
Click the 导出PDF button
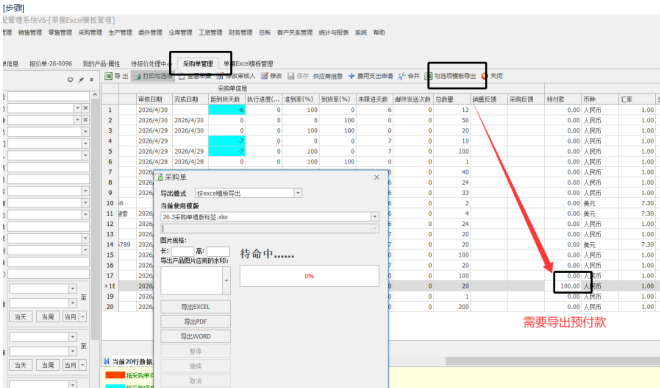pyautogui.click(x=195, y=322)
